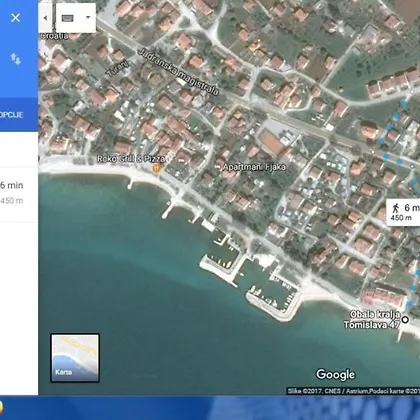
Task: Click the destination circle marker
Action: coord(405,320)
